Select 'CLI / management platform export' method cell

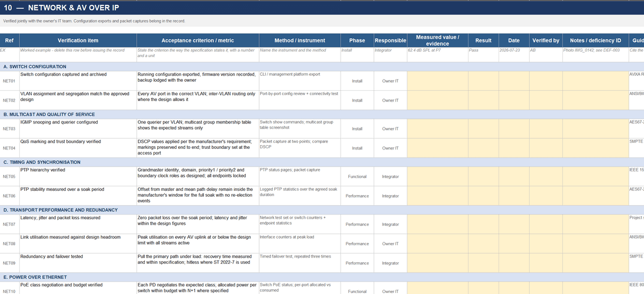tap(299, 81)
